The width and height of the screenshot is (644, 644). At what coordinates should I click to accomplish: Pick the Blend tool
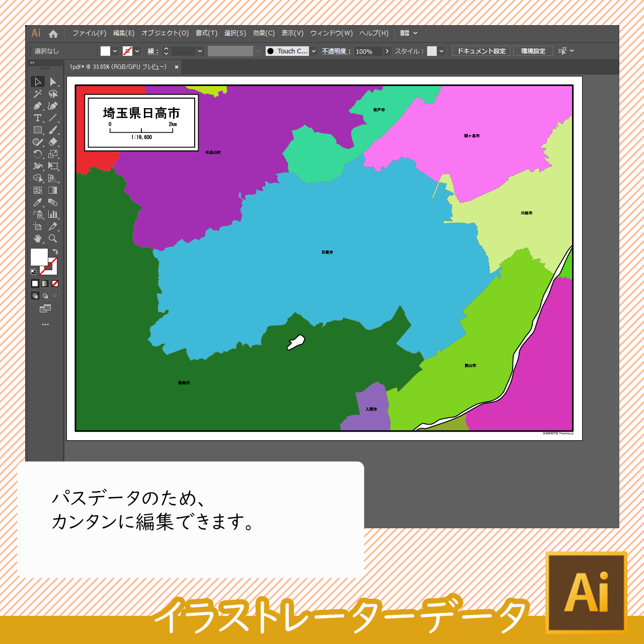[53, 202]
